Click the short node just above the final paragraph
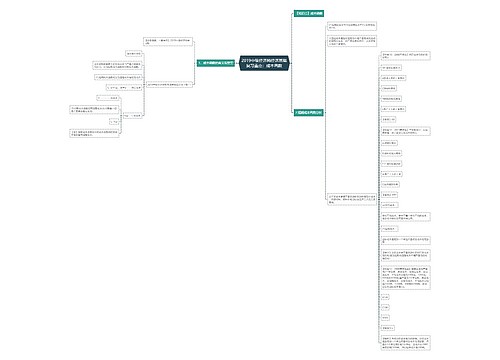The image size is (500, 360). point(388,328)
